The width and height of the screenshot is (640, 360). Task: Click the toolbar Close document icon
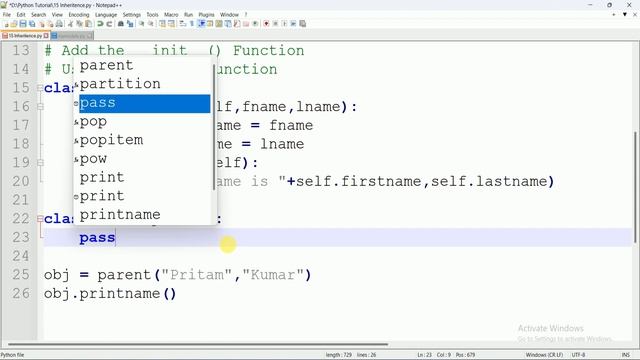click(42, 24)
